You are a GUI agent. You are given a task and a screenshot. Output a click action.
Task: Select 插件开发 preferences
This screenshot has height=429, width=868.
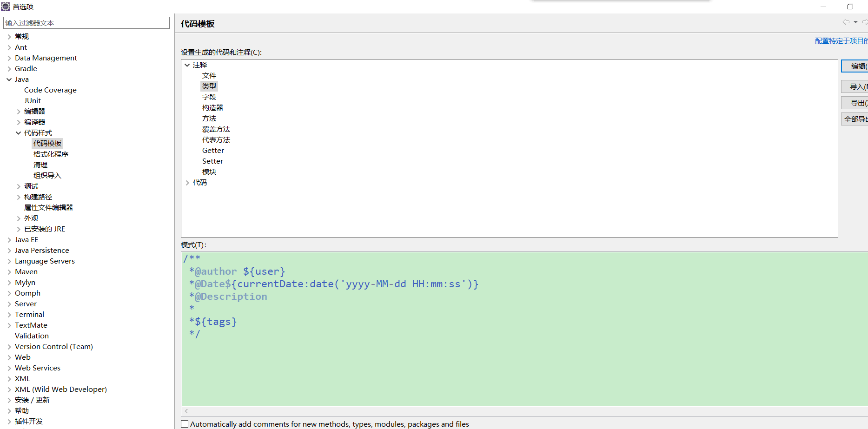[x=29, y=422]
